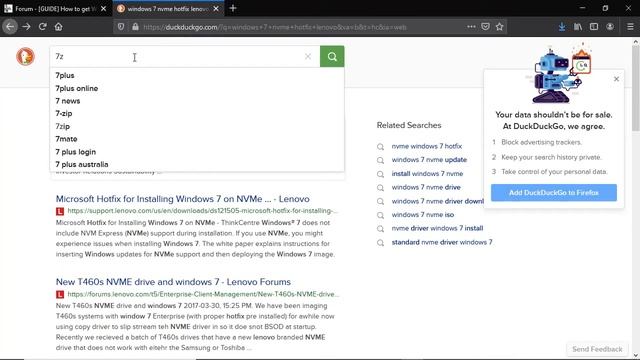Close the windows 7 nvme hotfix tab
640x360 pixels.
[x=216, y=9]
